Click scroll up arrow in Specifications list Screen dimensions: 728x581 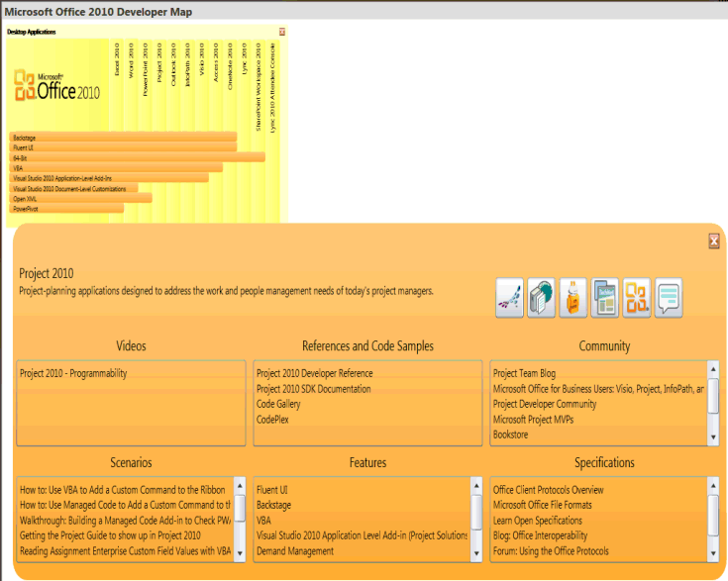tap(713, 486)
